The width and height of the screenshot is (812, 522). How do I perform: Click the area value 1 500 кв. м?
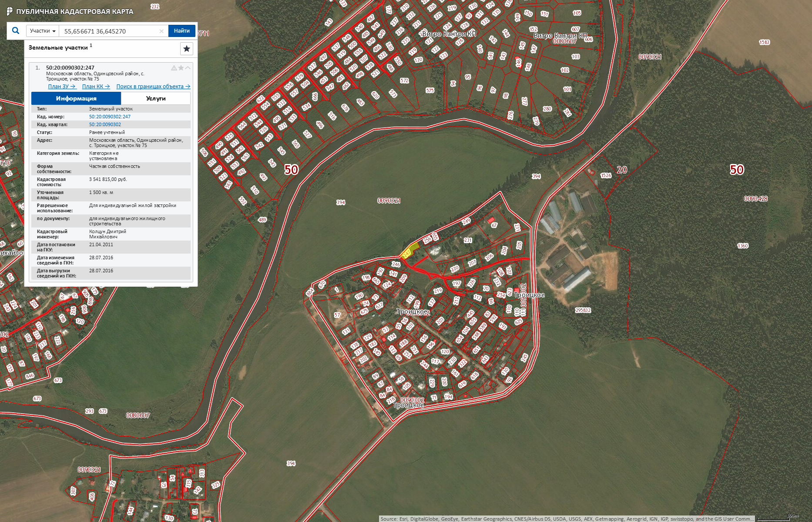click(101, 192)
